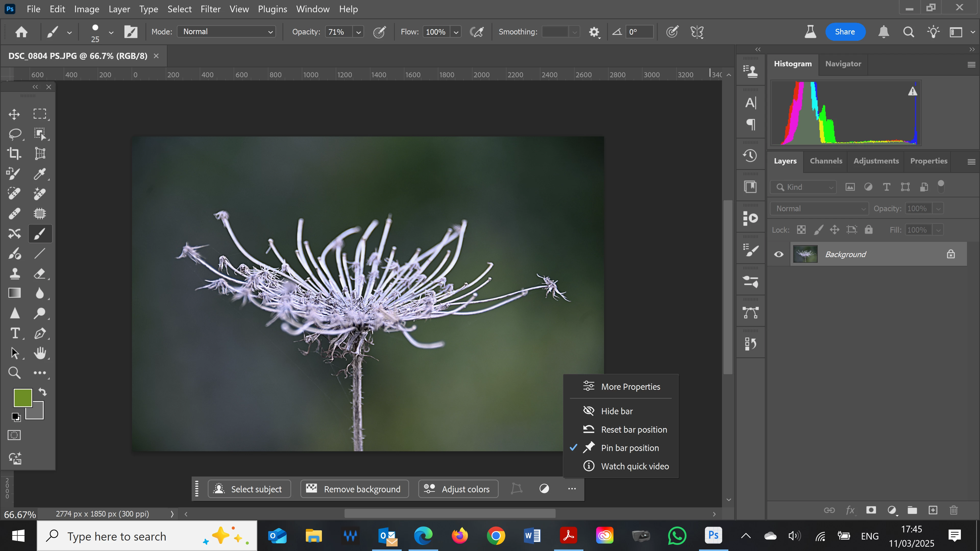Open the brush Mode dropdown
This screenshot has height=551, width=980.
pyautogui.click(x=226, y=32)
